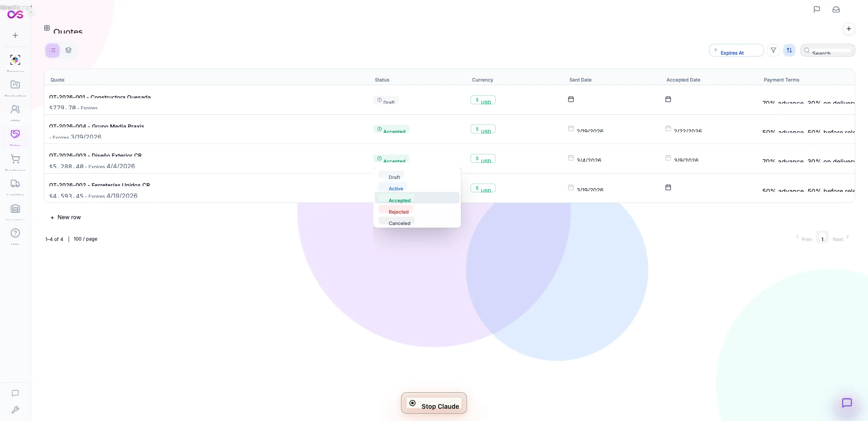This screenshot has width=868, height=421.
Task: Open Accepted status of Grupo Media Praxis
Action: pyautogui.click(x=391, y=129)
